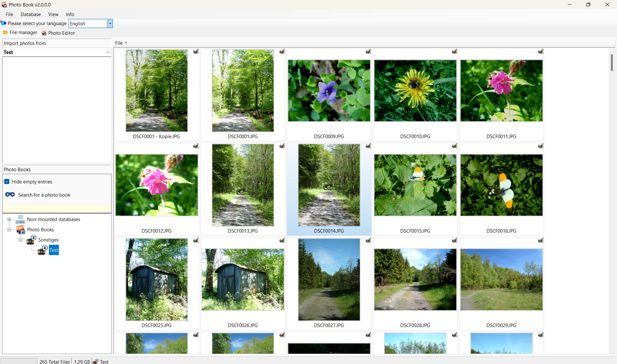Select the Sonstiges tree item
This screenshot has width=617, height=364.
click(48, 240)
